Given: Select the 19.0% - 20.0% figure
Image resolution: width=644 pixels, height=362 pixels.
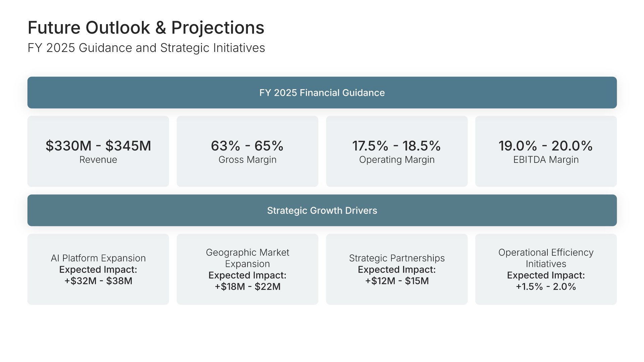Looking at the screenshot, I should pyautogui.click(x=546, y=146).
